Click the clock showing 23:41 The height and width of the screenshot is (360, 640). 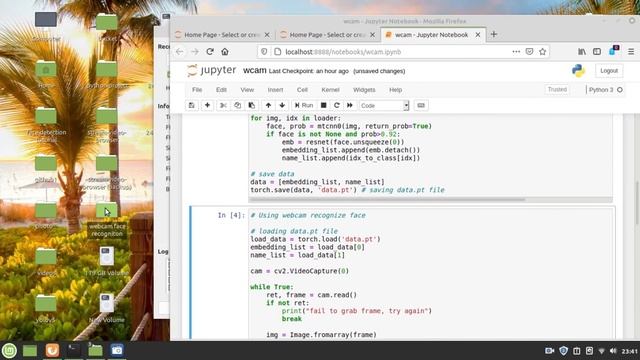coord(629,351)
